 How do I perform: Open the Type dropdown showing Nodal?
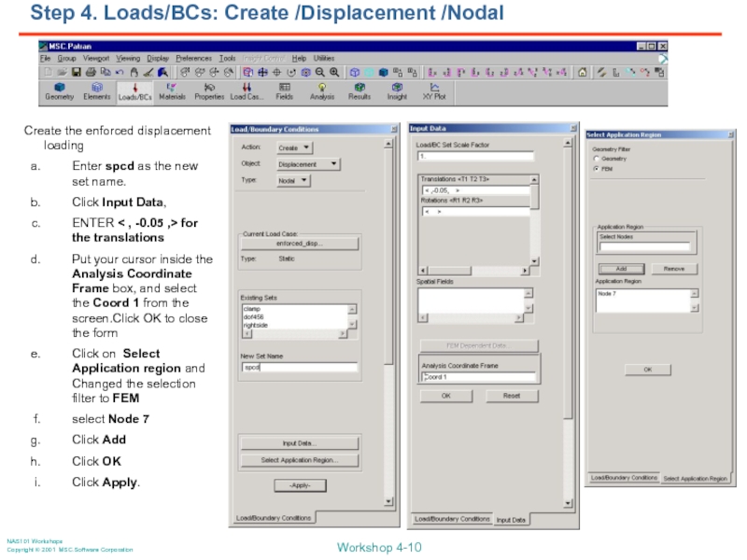point(295,181)
